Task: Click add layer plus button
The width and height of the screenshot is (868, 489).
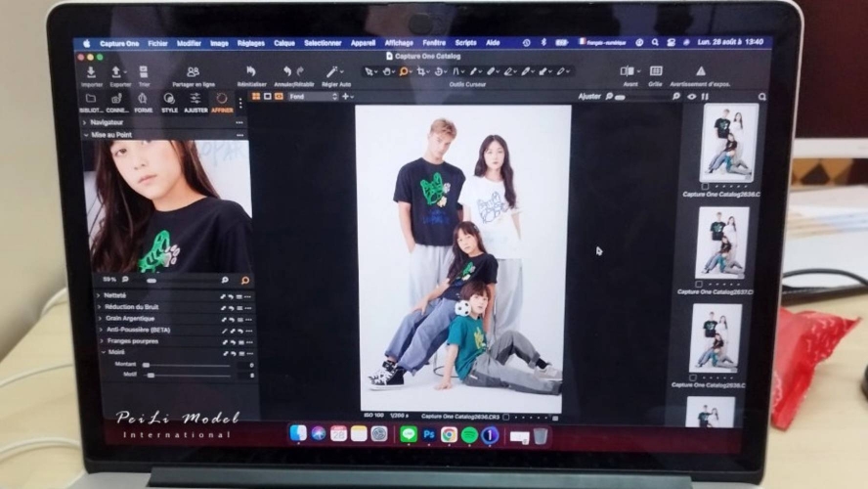Action: pyautogui.click(x=345, y=97)
